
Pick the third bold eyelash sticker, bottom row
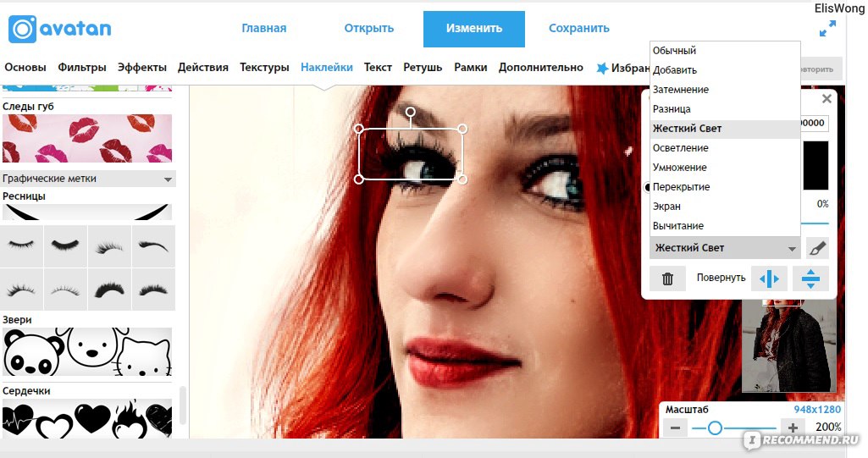tap(109, 290)
